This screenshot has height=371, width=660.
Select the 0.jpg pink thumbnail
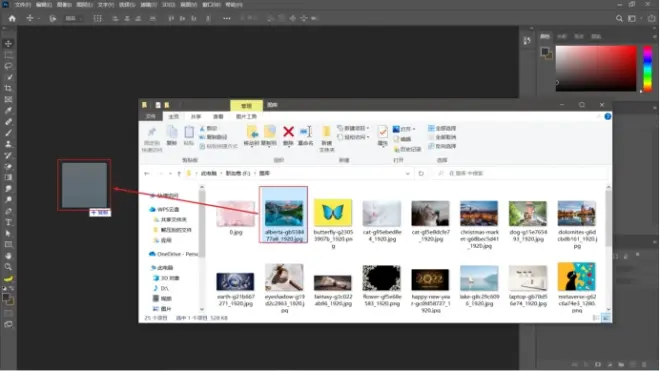(236, 214)
